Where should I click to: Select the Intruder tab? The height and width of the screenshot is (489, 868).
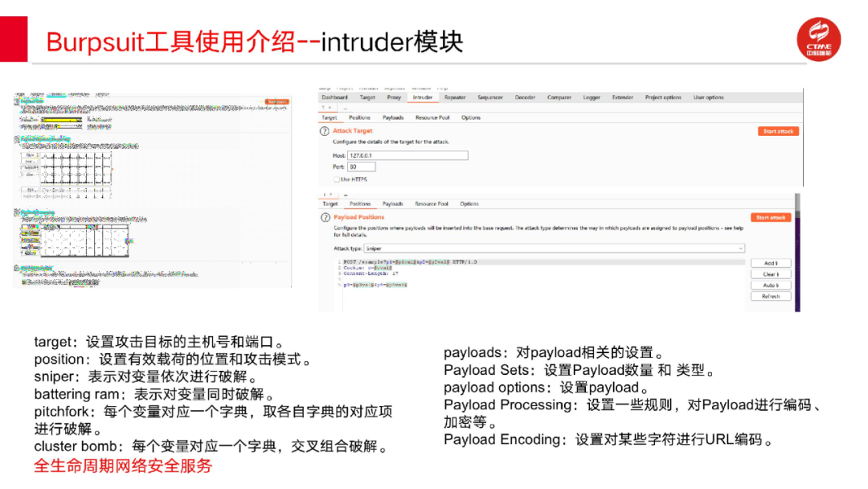click(x=423, y=97)
